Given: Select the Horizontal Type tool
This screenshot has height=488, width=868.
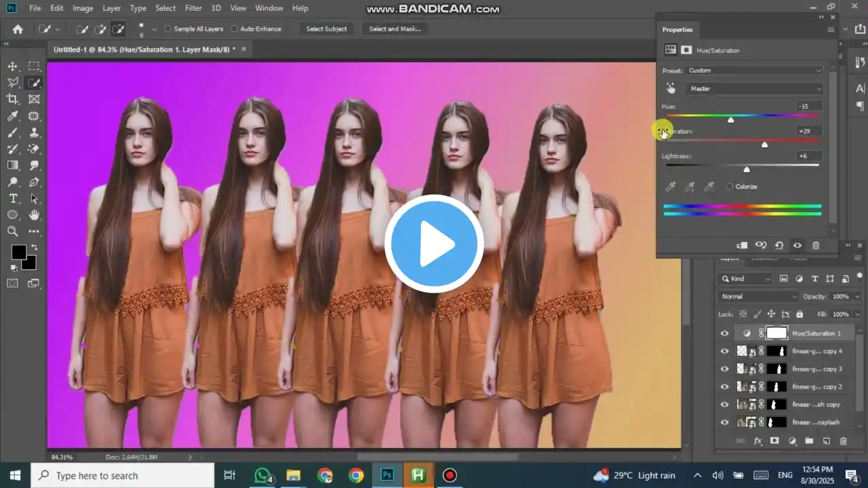Looking at the screenshot, I should 12,199.
